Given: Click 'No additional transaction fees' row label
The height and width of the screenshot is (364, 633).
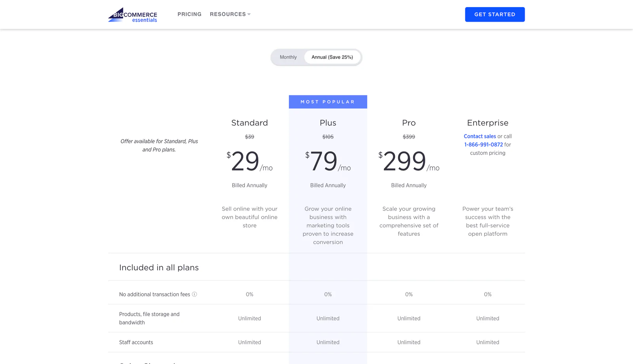Looking at the screenshot, I should click(x=155, y=294).
